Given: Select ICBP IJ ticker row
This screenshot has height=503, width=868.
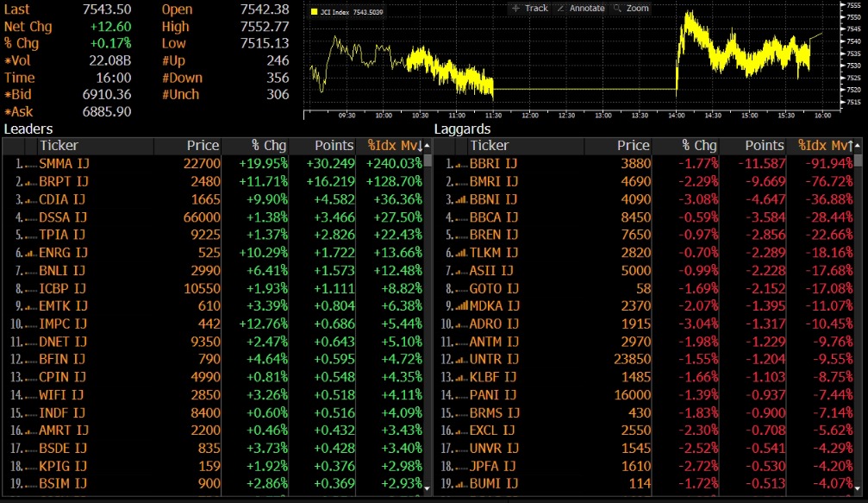Looking at the screenshot, I should pyautogui.click(x=62, y=289).
